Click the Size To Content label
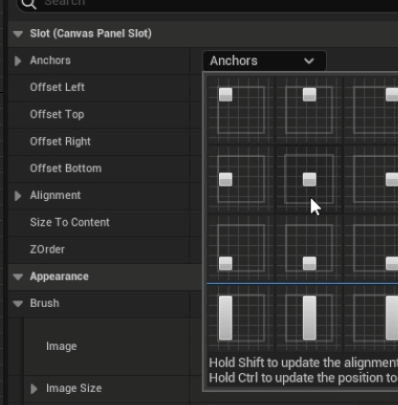This screenshot has height=405, width=398. click(70, 222)
